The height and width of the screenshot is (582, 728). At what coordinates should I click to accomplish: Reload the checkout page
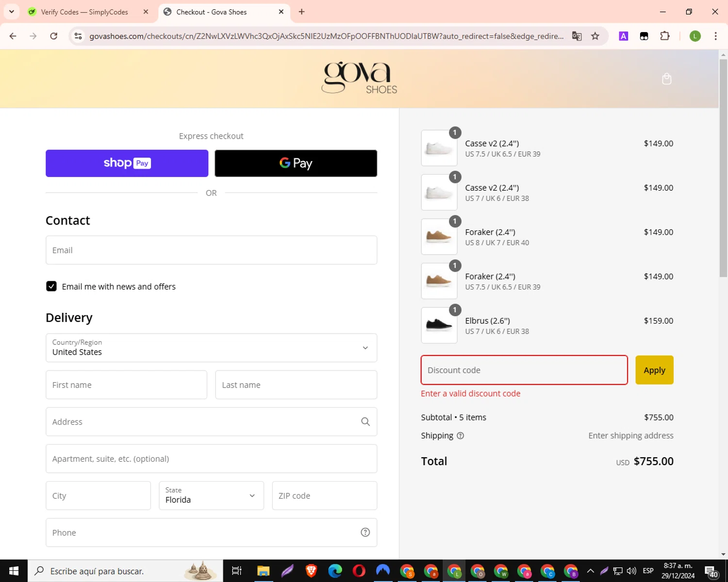tap(54, 36)
